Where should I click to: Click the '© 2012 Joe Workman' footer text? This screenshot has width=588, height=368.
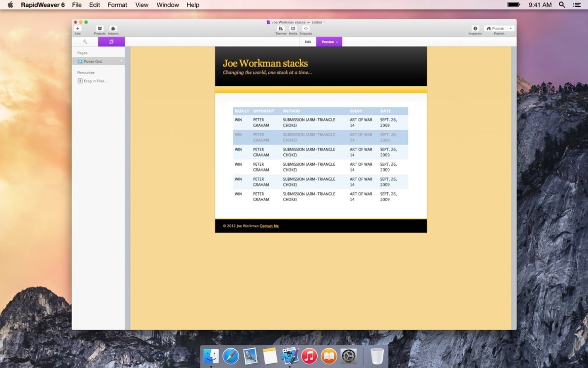point(241,226)
